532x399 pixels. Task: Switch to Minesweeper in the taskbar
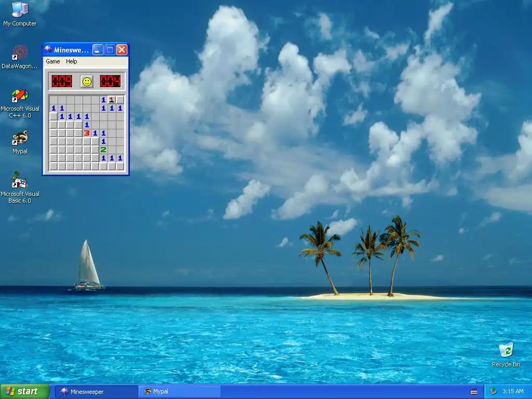point(96,392)
